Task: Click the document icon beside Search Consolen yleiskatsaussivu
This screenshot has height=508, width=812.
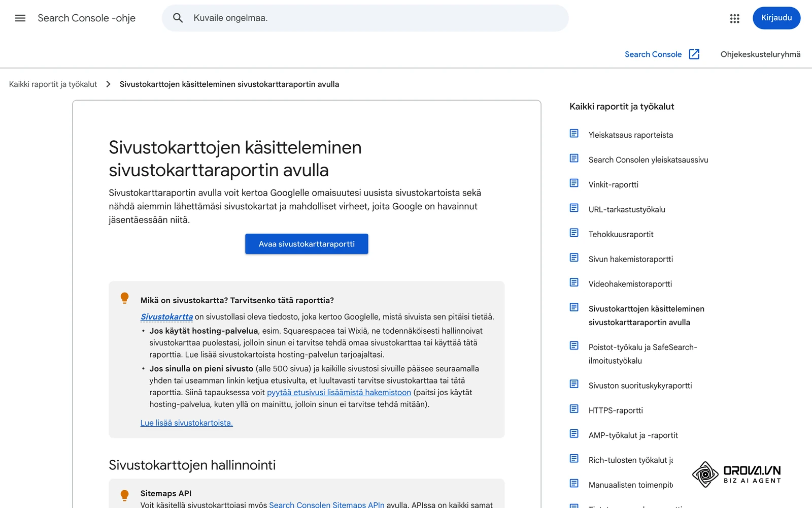Action: [x=574, y=158]
